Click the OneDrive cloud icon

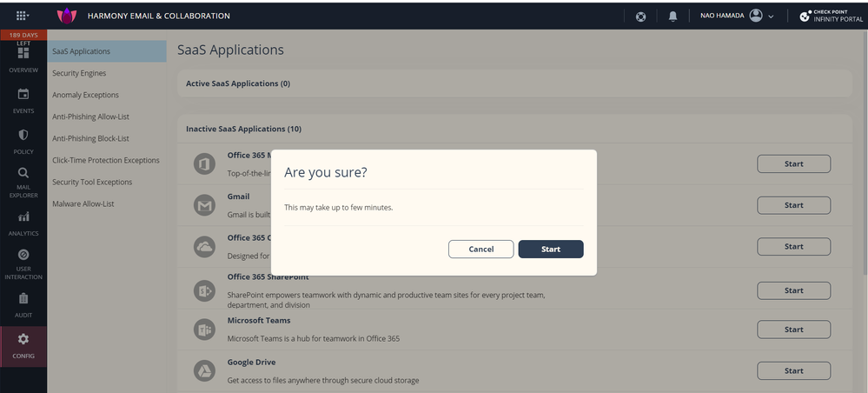tap(204, 247)
